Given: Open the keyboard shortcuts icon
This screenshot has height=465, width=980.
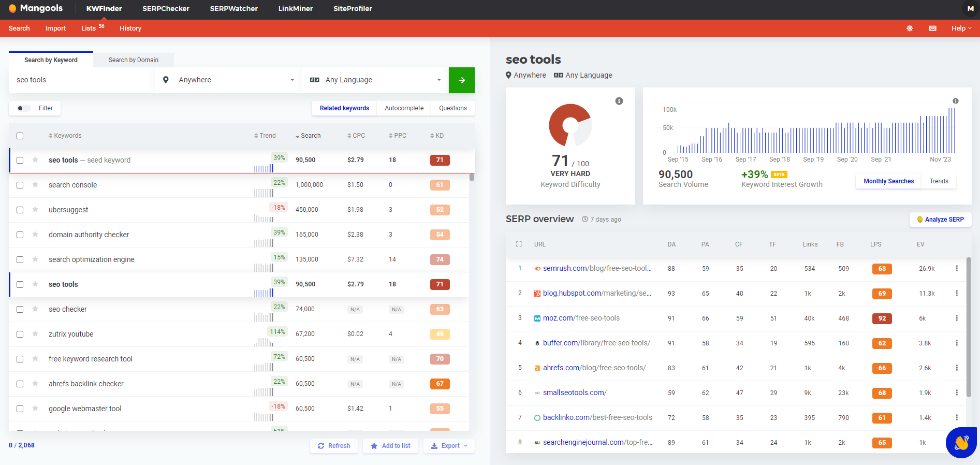Looking at the screenshot, I should coord(932,28).
